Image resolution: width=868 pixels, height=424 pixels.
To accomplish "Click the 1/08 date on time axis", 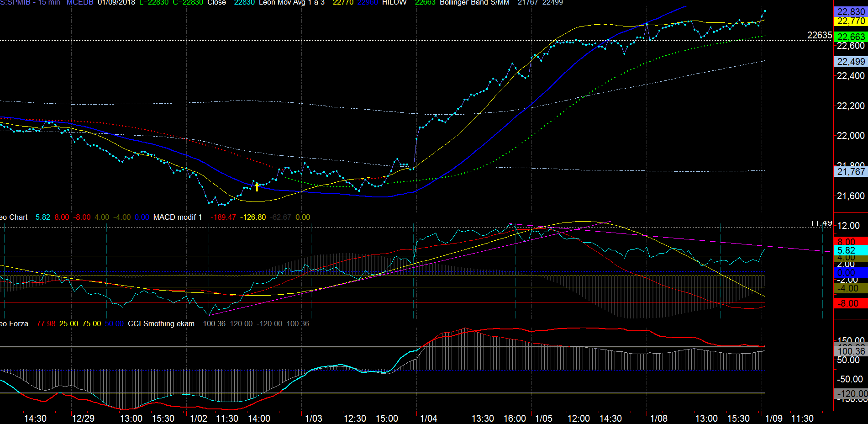I will 659,419.
